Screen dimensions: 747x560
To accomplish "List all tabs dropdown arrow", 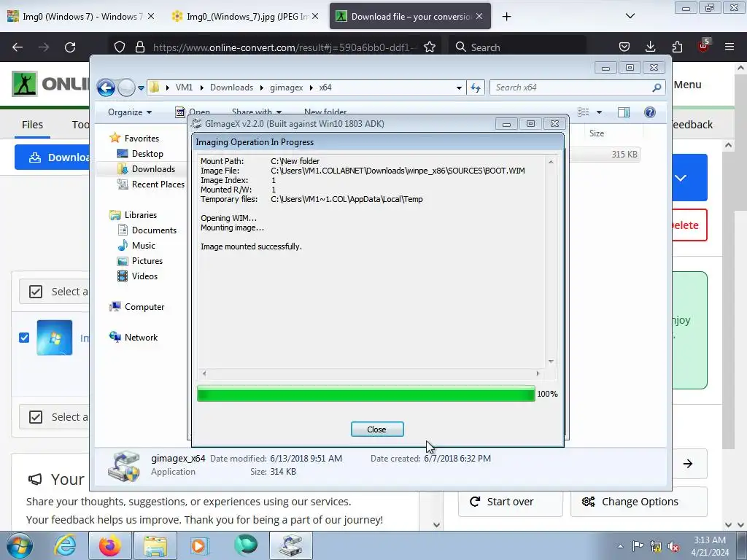I will click(630, 16).
